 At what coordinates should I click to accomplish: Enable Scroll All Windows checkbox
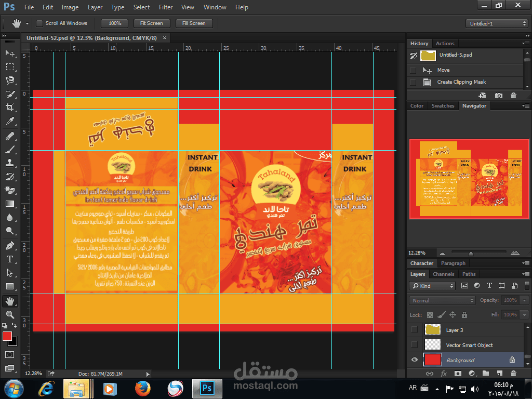pyautogui.click(x=39, y=23)
